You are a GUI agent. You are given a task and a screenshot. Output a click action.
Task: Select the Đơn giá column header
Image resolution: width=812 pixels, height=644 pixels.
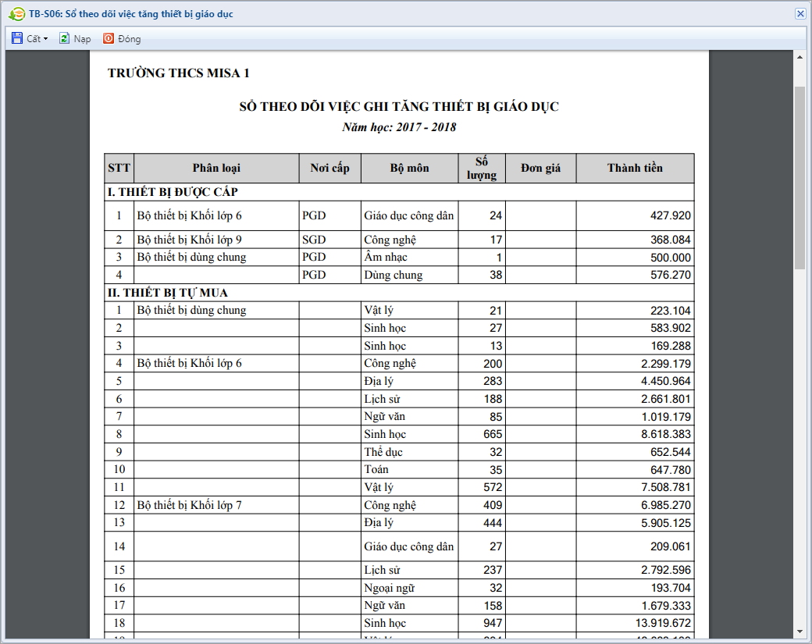(540, 169)
